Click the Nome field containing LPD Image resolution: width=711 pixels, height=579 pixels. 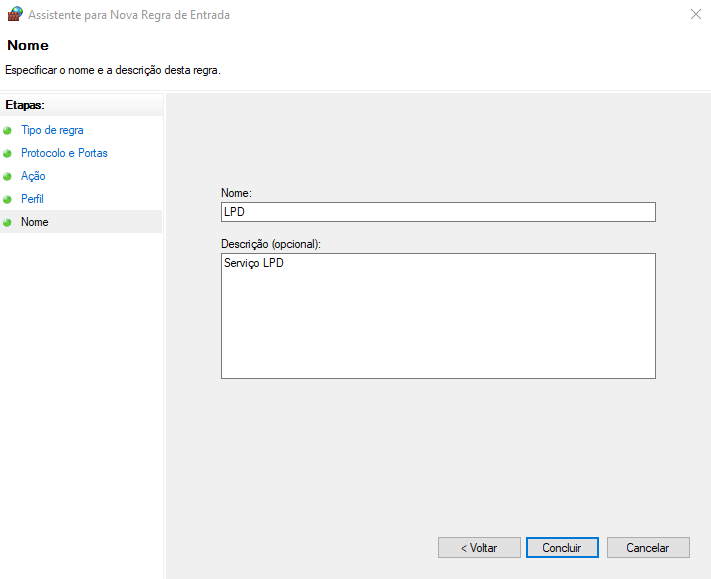437,212
